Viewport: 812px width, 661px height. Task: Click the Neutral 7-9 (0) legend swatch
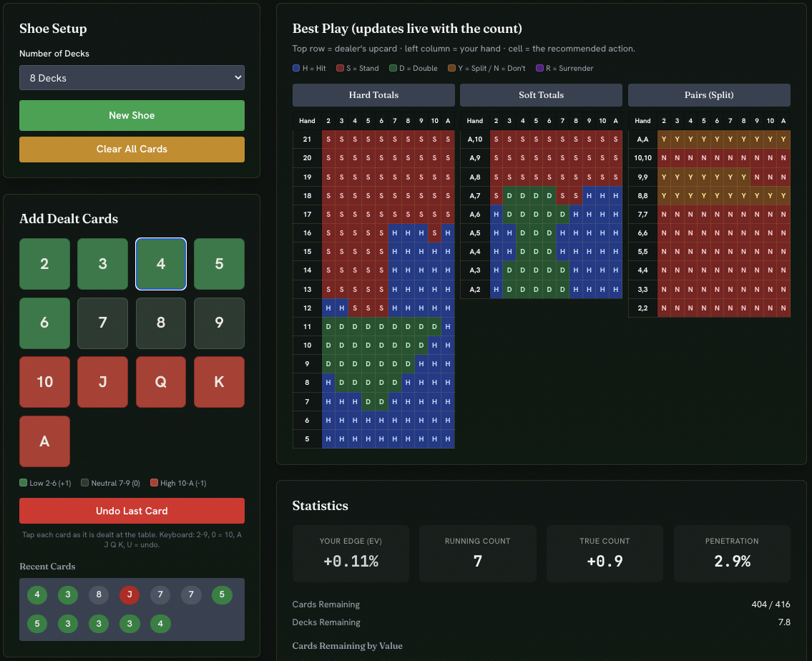85,482
